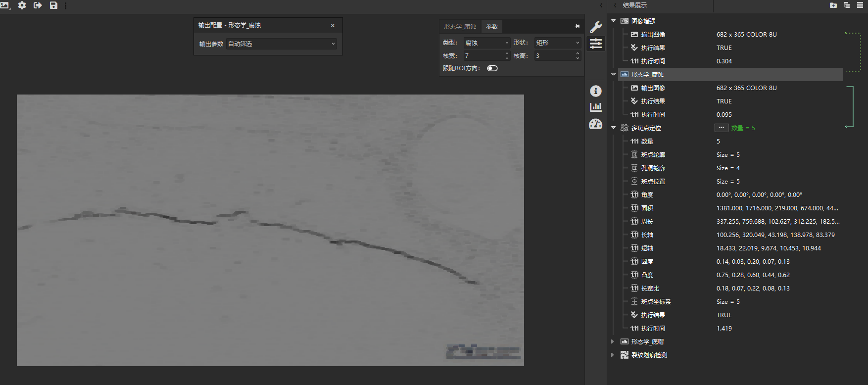Open the info circle sidebar icon
The width and height of the screenshot is (868, 385).
pos(596,91)
